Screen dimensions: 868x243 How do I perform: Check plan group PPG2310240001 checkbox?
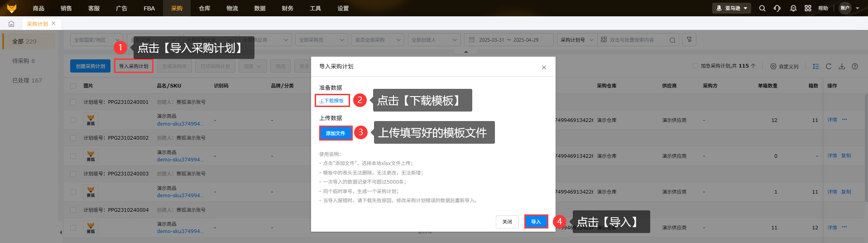tap(73, 102)
